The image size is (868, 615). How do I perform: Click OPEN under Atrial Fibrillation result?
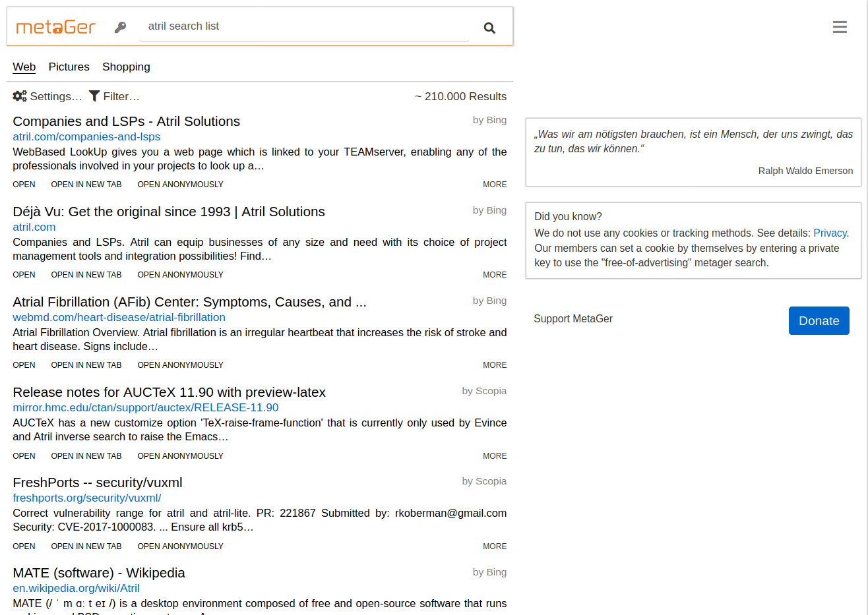point(24,365)
